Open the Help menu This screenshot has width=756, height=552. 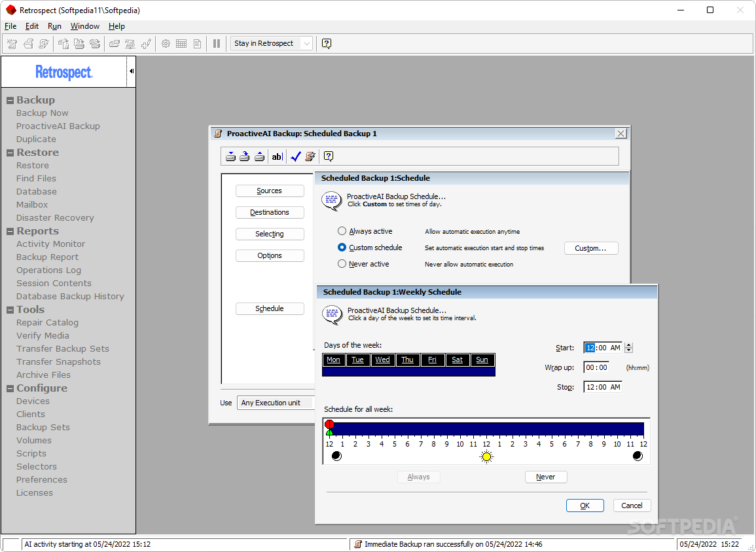(117, 26)
